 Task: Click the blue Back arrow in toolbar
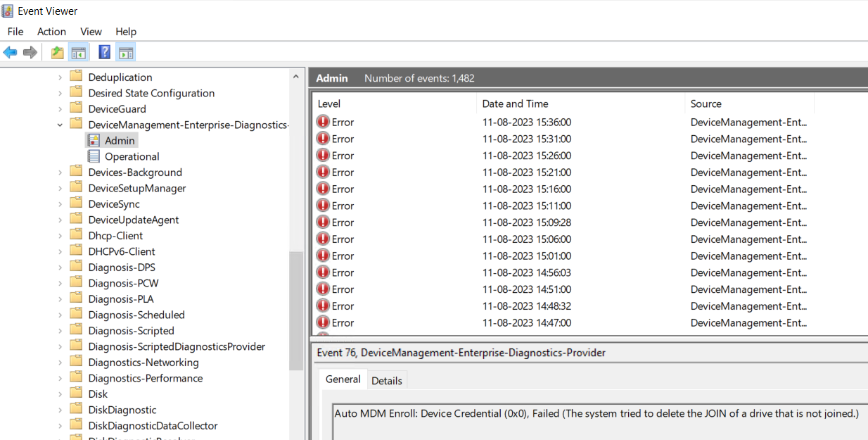[11, 53]
